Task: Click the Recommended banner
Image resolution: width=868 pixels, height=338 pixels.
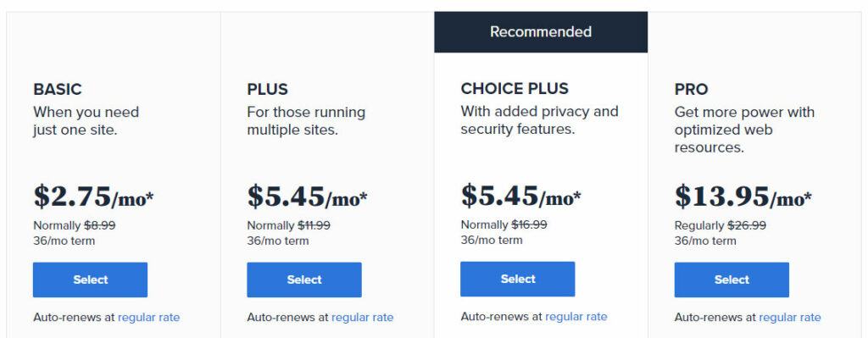Action: (541, 32)
